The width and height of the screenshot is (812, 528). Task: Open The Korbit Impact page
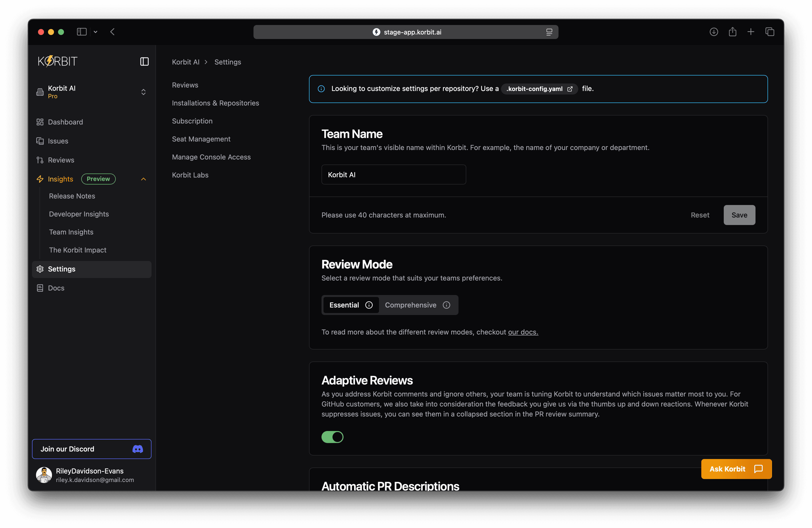coord(77,250)
